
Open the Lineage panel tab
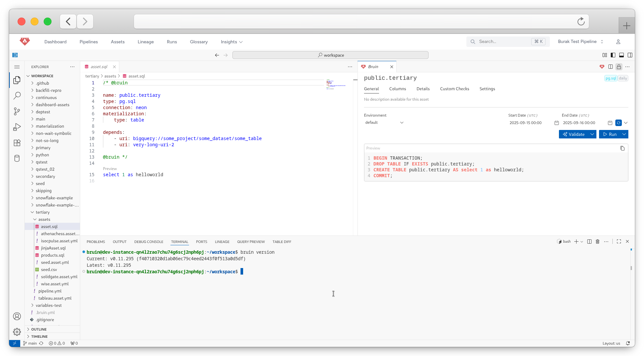[222, 242]
